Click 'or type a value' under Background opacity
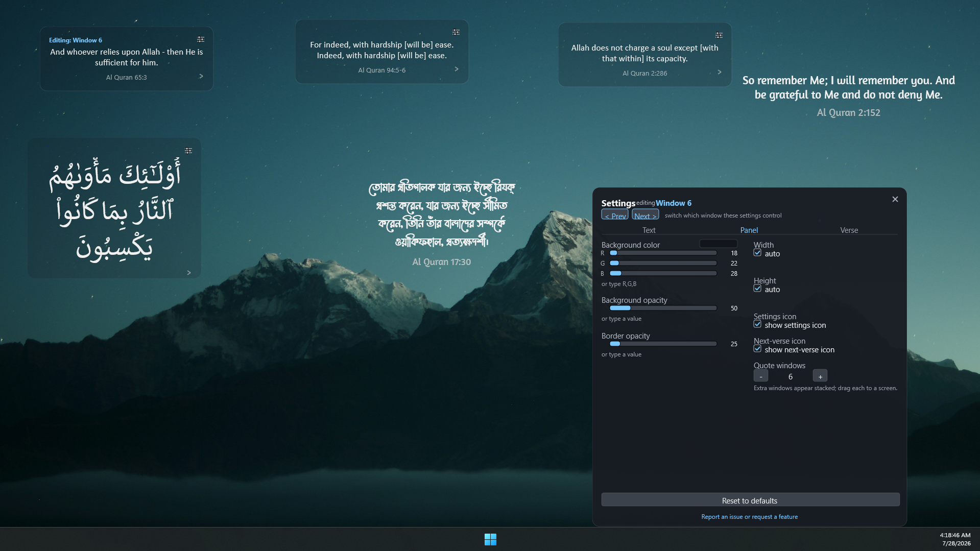Screen dimensions: 980x551 click(622, 319)
